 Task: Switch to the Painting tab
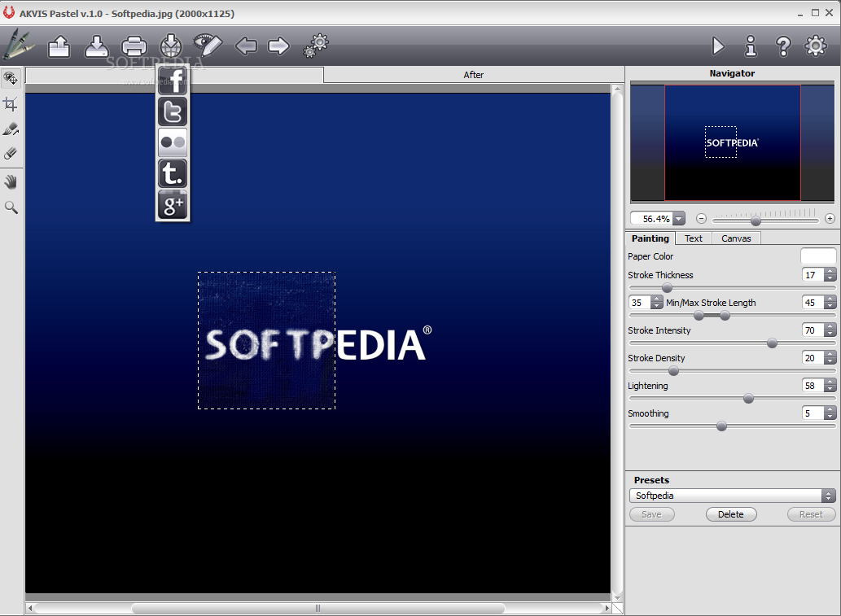pyautogui.click(x=650, y=238)
